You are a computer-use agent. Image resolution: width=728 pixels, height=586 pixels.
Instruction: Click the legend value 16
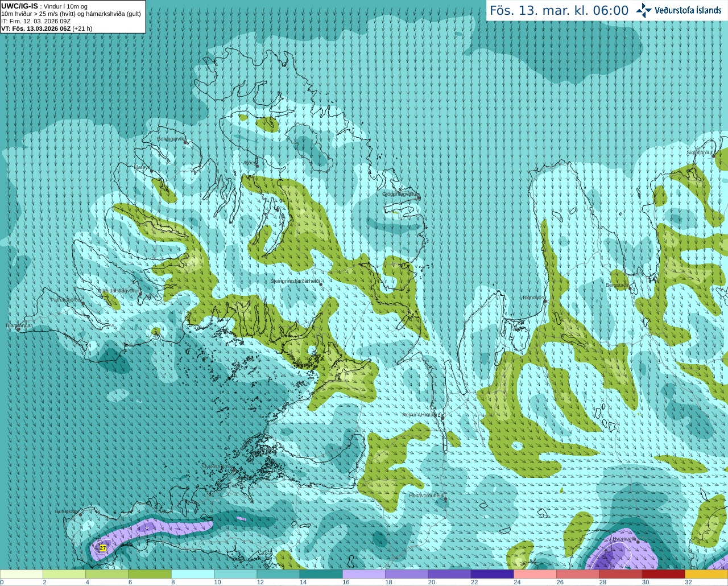pos(346,582)
